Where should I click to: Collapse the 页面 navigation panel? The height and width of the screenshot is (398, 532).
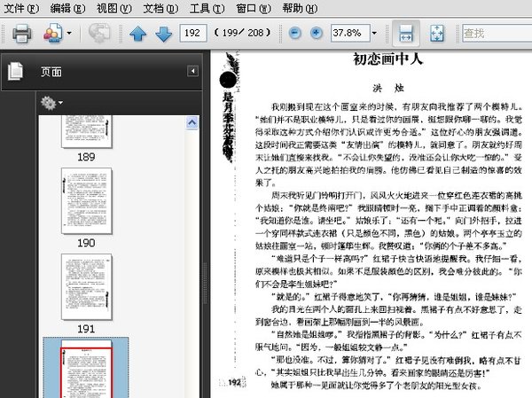192,71
